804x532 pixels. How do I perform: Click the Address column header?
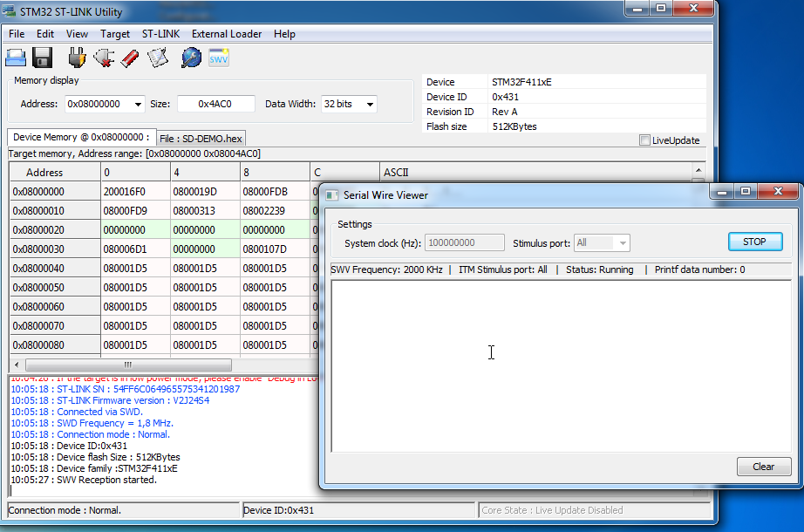point(55,173)
